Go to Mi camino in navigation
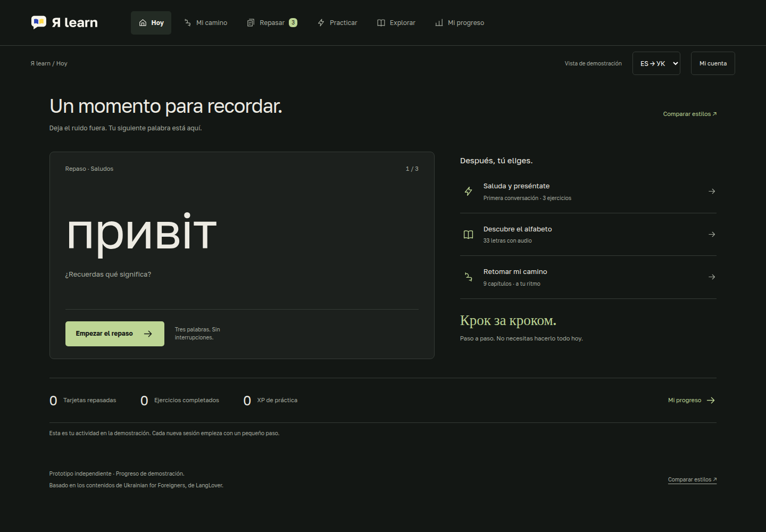 pyautogui.click(x=206, y=23)
